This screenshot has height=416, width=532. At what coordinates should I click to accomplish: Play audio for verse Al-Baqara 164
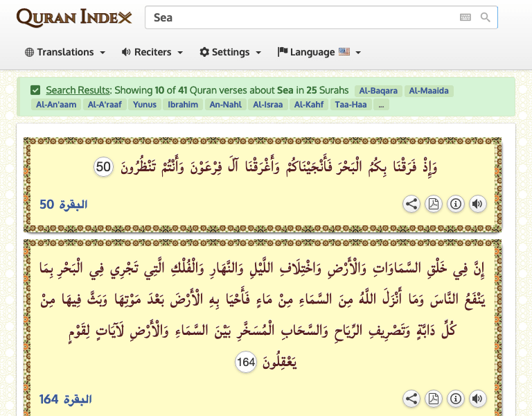pyautogui.click(x=478, y=399)
